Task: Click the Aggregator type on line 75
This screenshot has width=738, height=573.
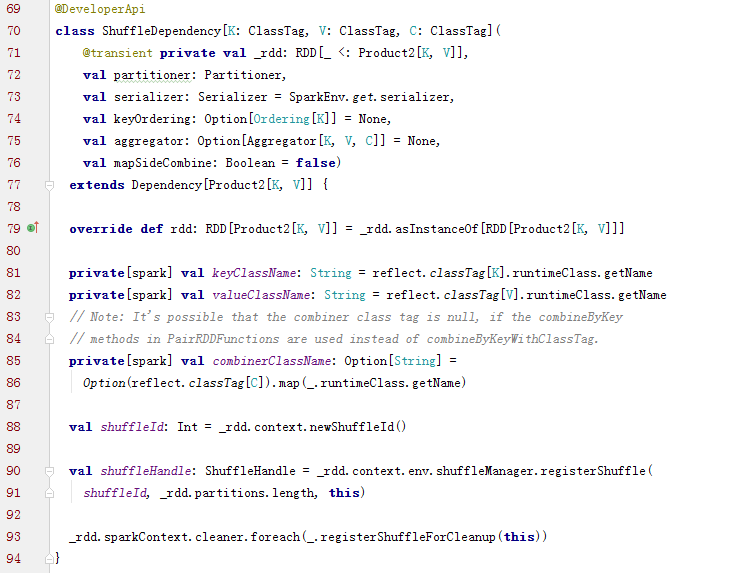Action: tap(281, 141)
